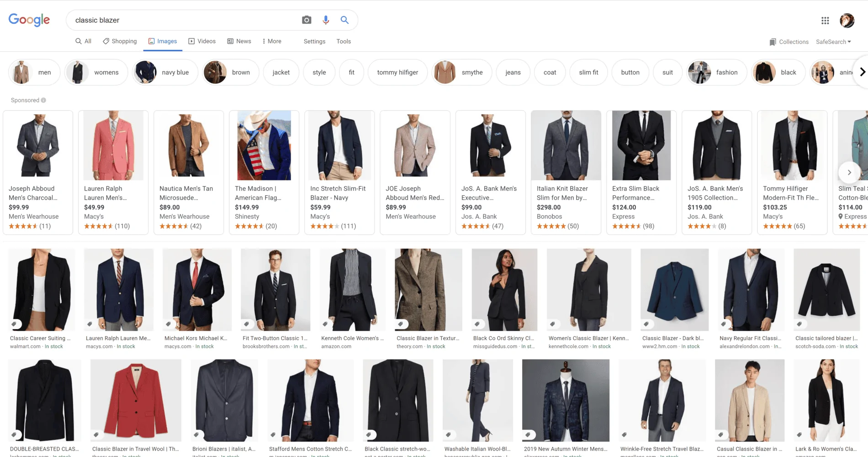Advance sponsored products carousel to next
868x457 pixels.
(x=849, y=172)
